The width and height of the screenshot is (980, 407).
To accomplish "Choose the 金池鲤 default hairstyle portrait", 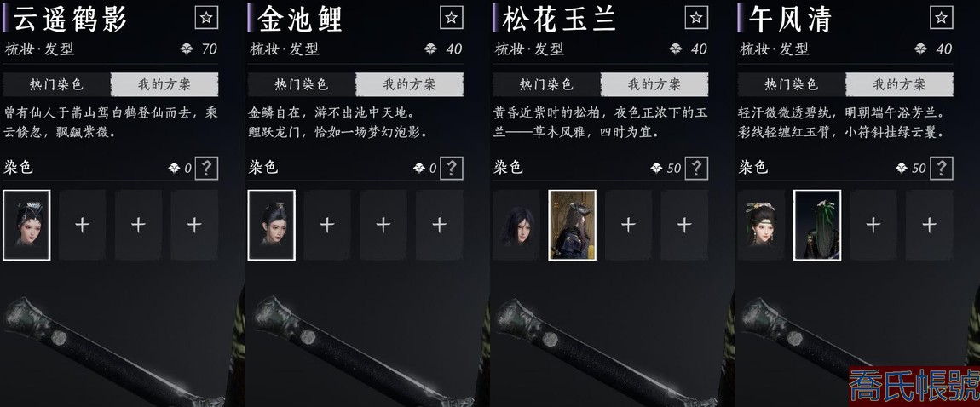I will (271, 226).
